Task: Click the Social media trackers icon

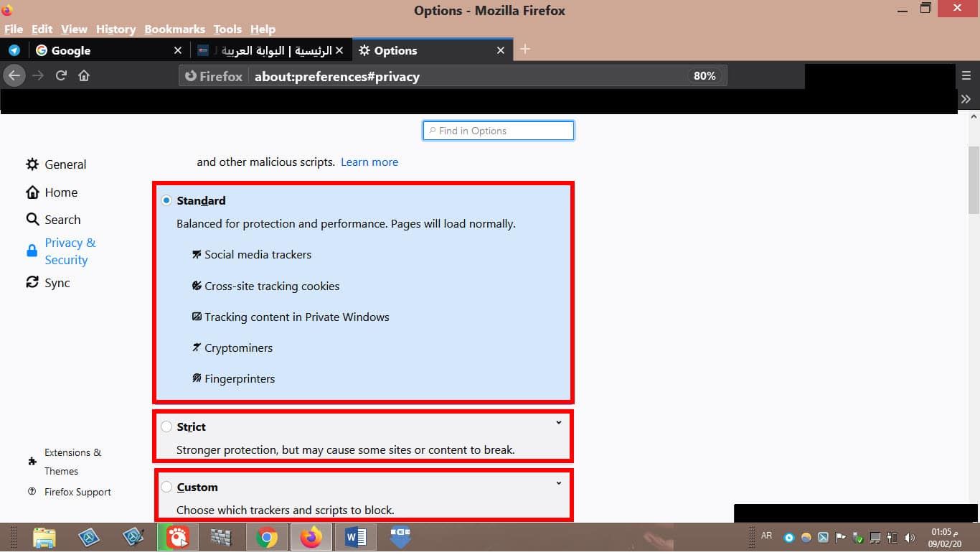Action: point(197,254)
